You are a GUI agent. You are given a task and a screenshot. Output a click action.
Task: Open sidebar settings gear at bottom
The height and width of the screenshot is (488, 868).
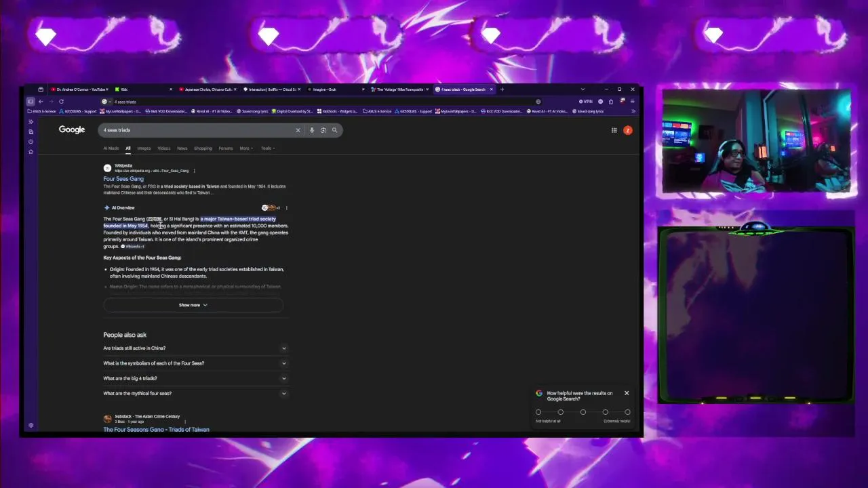31,426
